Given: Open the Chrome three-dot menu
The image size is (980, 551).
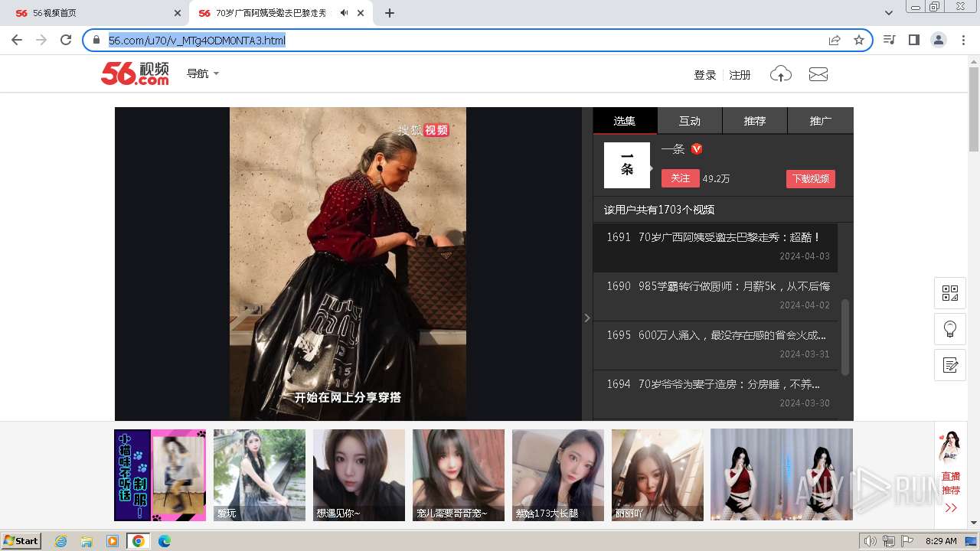Looking at the screenshot, I should pyautogui.click(x=963, y=40).
